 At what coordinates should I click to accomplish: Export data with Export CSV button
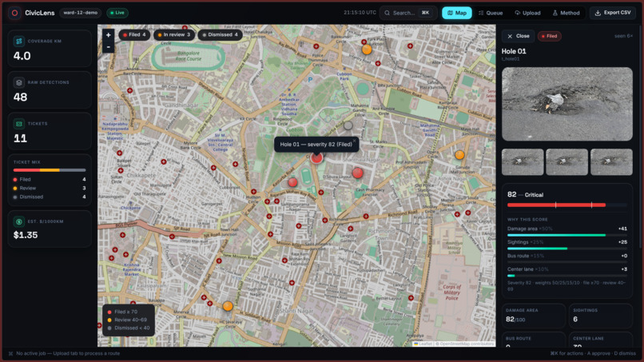point(613,13)
